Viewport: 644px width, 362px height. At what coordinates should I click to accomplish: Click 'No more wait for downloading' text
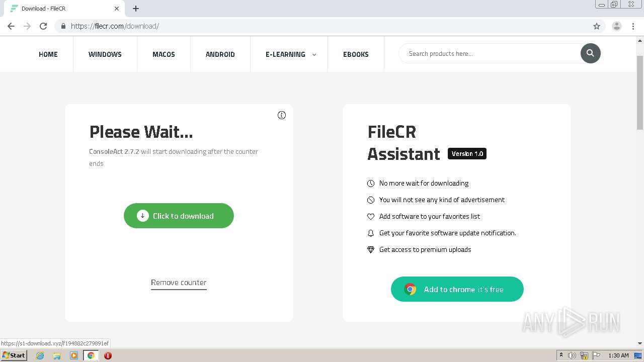pyautogui.click(x=424, y=183)
